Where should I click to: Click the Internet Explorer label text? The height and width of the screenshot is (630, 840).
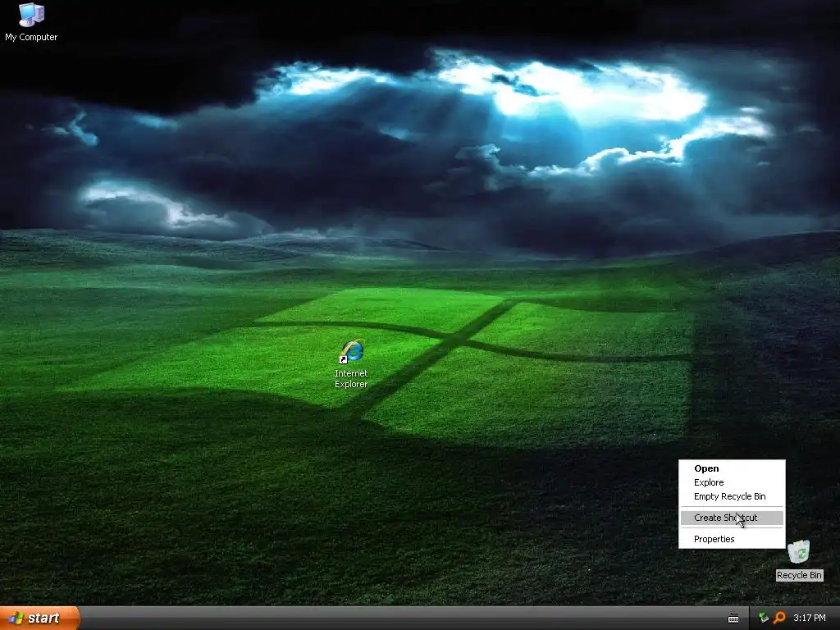pos(351,379)
